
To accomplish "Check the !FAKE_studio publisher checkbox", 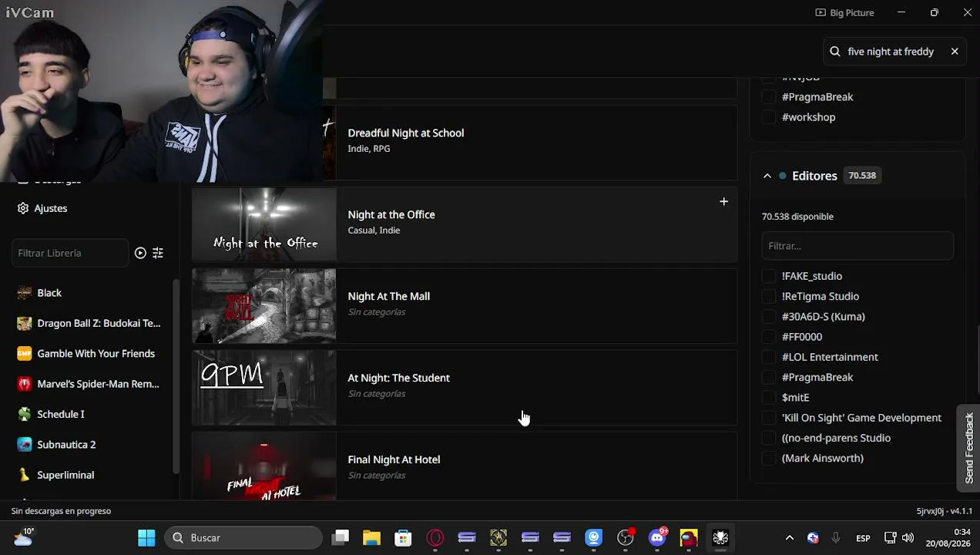I will pyautogui.click(x=768, y=276).
